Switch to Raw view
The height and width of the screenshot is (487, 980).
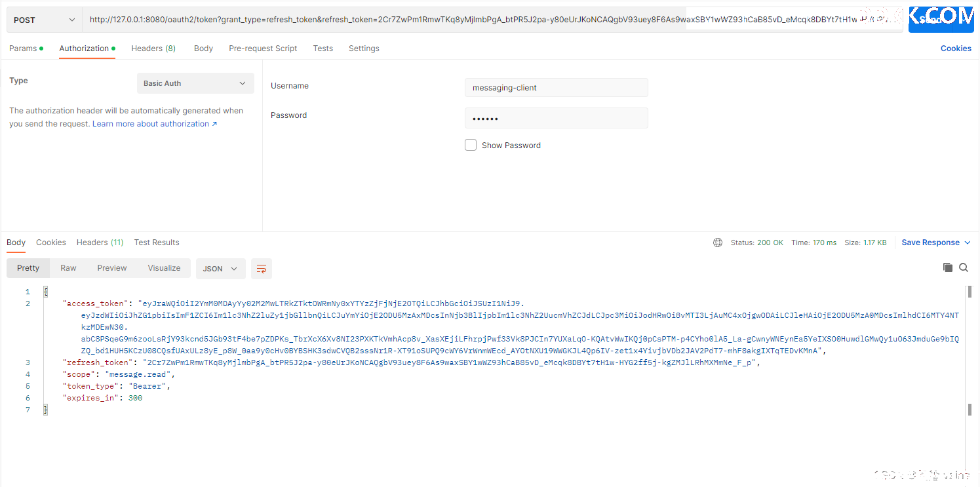[x=68, y=268]
